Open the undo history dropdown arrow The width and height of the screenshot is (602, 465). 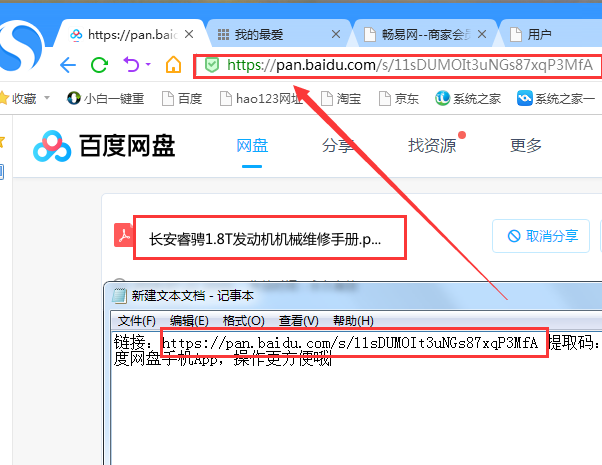148,65
